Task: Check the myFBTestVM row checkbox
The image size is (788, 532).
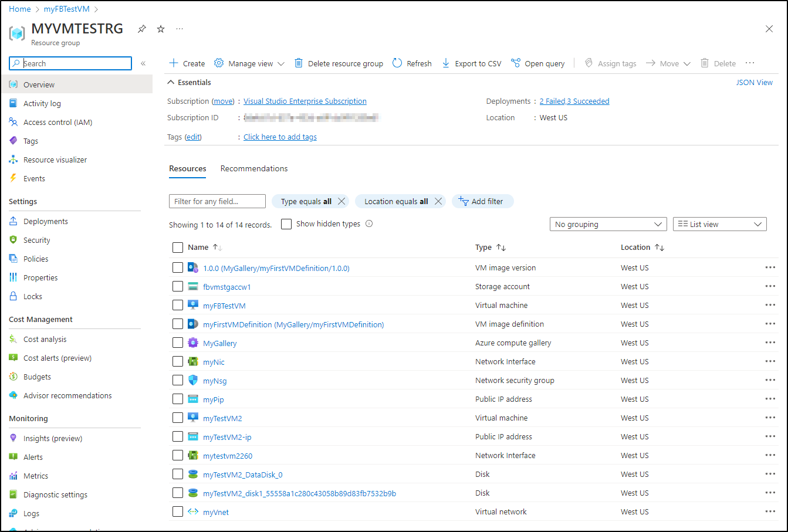Action: pyautogui.click(x=178, y=305)
